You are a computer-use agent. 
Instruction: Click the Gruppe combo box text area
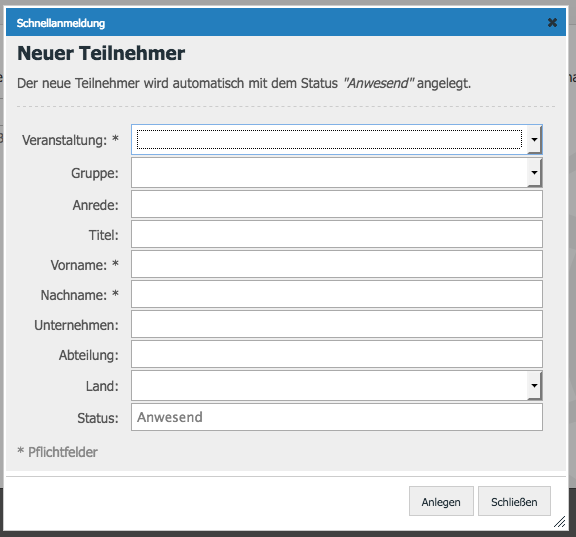tap(329, 173)
